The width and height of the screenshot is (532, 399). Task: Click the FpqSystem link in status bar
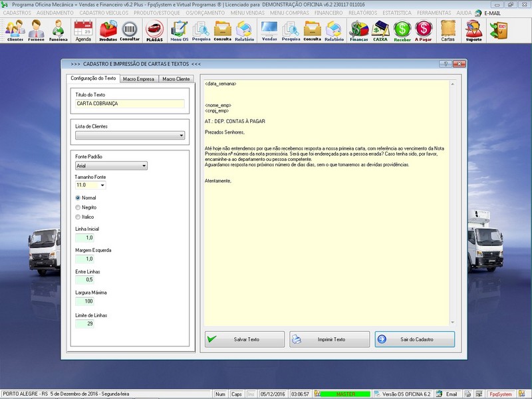coord(501,394)
